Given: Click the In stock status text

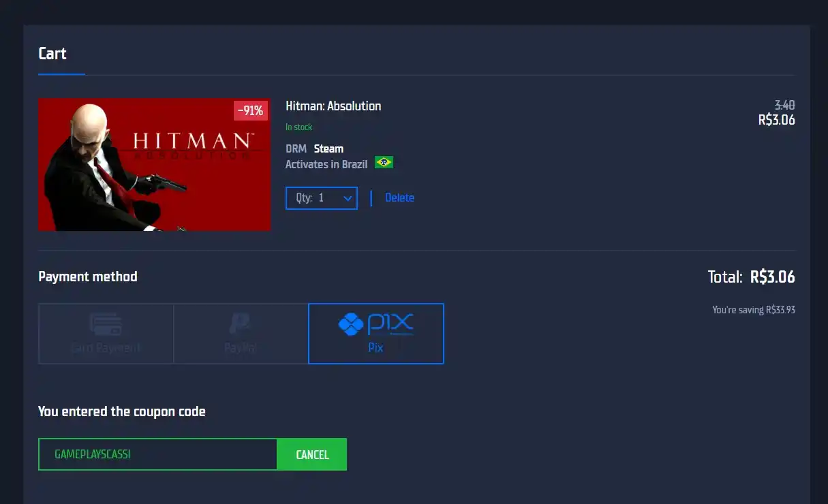Looking at the screenshot, I should pyautogui.click(x=298, y=127).
